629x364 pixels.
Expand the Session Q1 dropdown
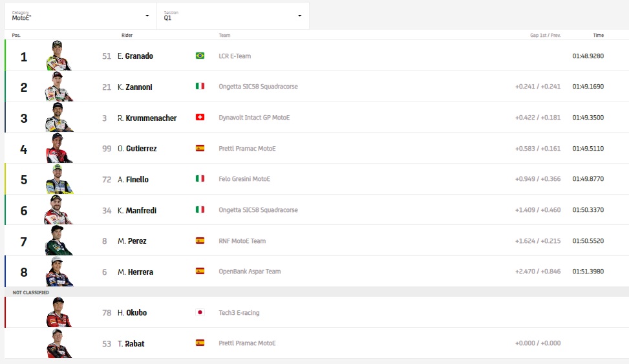point(233,16)
